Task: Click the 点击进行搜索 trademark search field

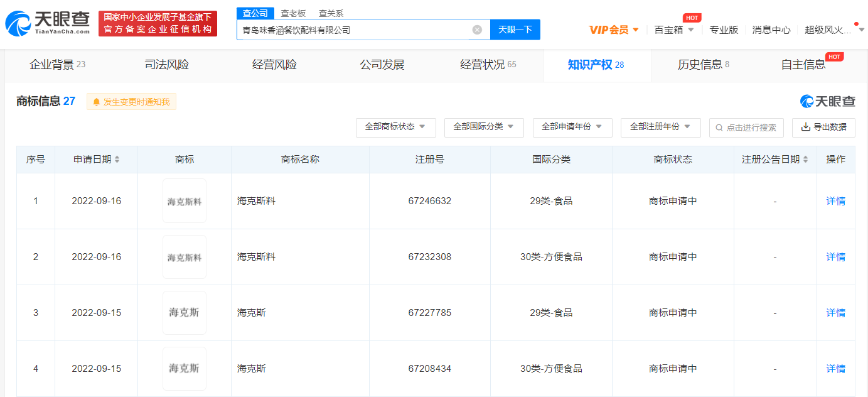Action: [x=746, y=127]
